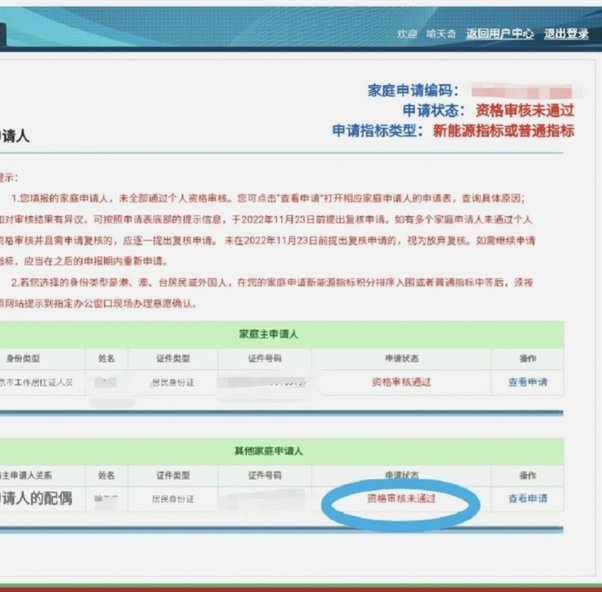Click the red 新能源指标或普通指标 text
The image size is (602, 592).
503,131
